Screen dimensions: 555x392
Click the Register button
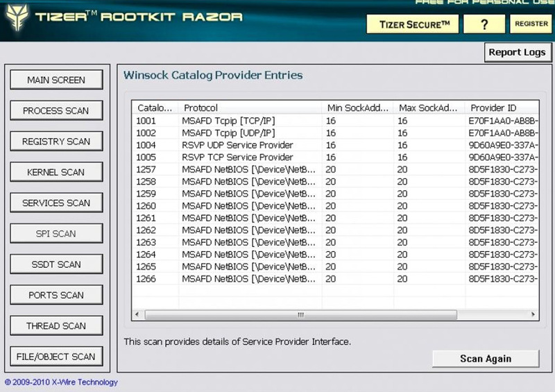coord(531,24)
